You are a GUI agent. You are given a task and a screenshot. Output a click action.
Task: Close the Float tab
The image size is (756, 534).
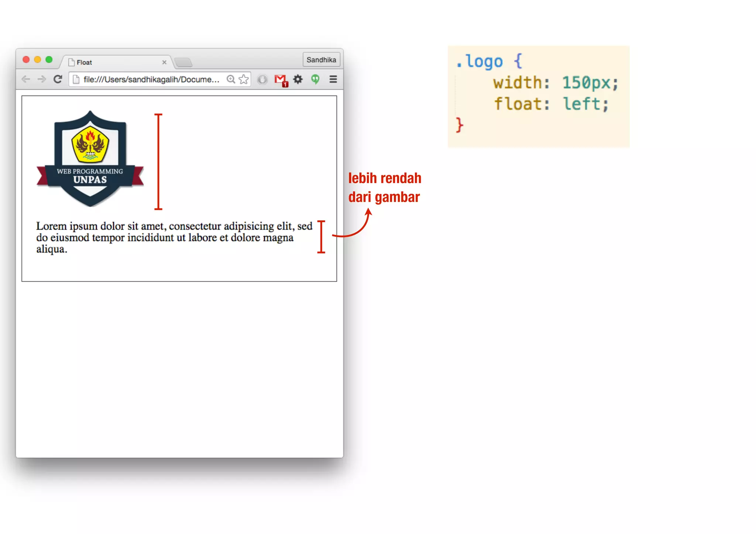click(164, 62)
